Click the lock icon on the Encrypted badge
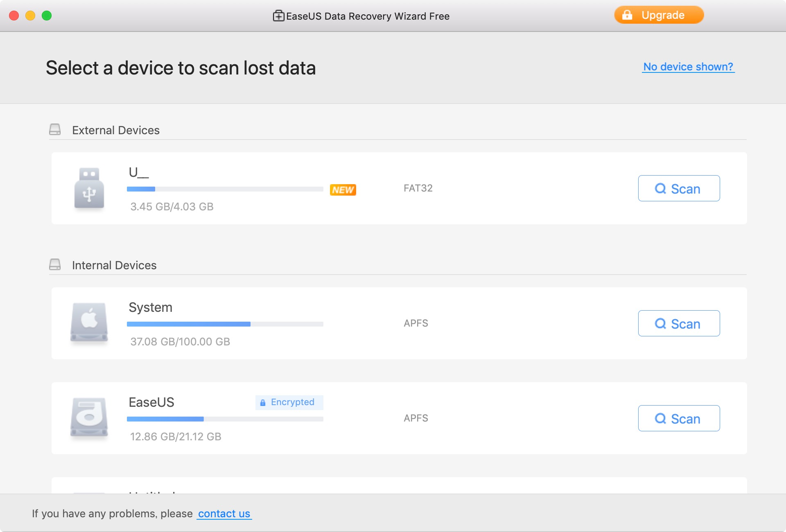The image size is (786, 532). coord(262,402)
